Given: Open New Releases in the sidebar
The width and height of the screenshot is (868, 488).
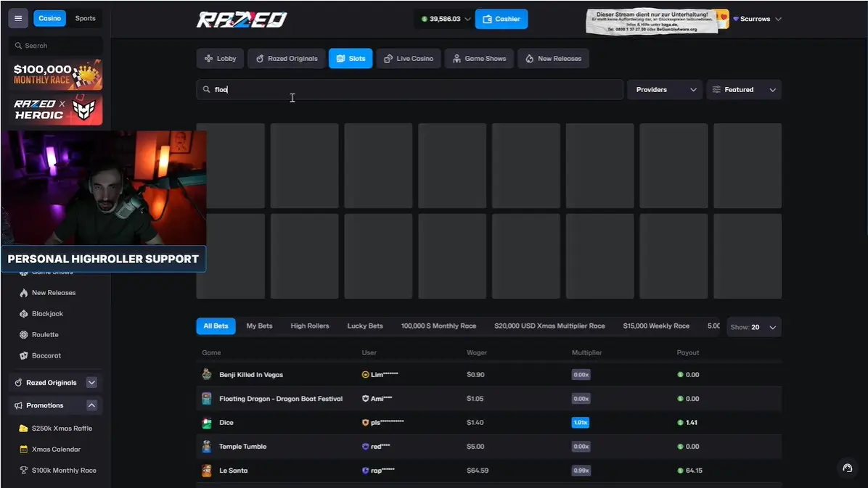Looking at the screenshot, I should click(x=54, y=293).
